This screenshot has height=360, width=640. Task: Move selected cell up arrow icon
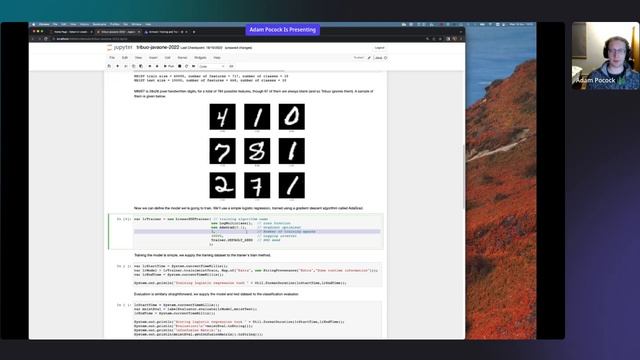pos(149,66)
